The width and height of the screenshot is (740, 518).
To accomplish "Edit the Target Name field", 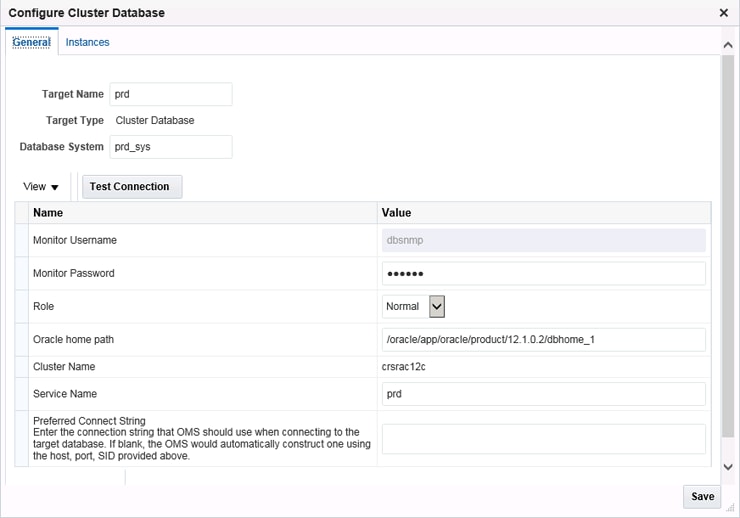I will tap(170, 94).
